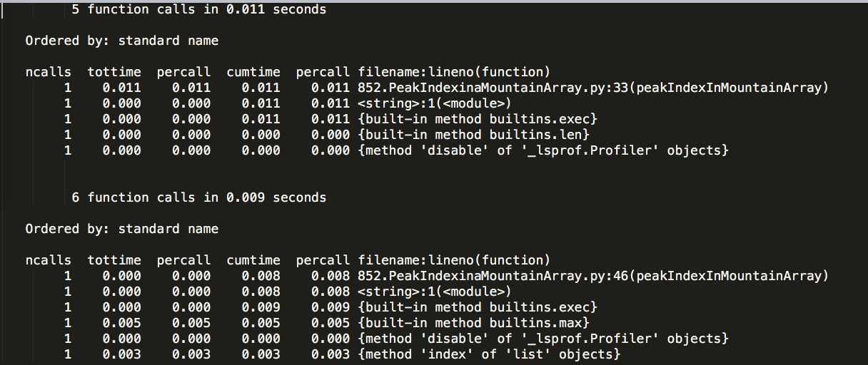Click the first '_lsprof.Profiler' disable method line
Viewport: 868px width, 365px height.
tap(542, 150)
